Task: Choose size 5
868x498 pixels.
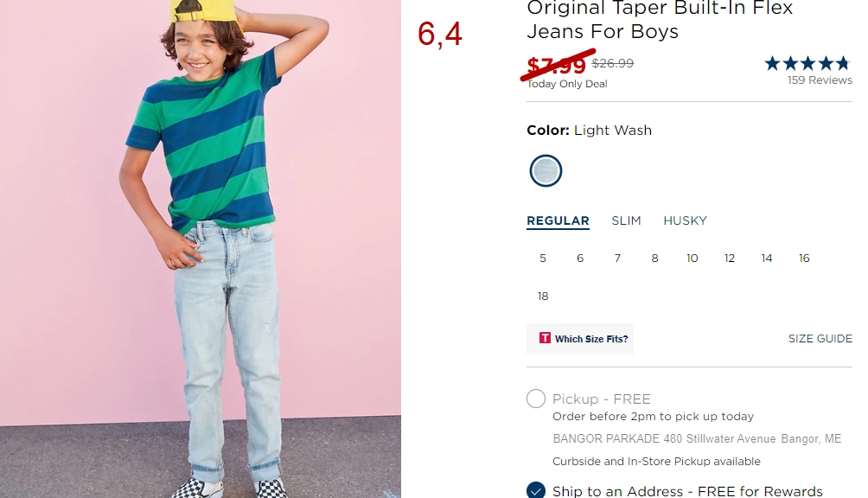Action: click(543, 259)
